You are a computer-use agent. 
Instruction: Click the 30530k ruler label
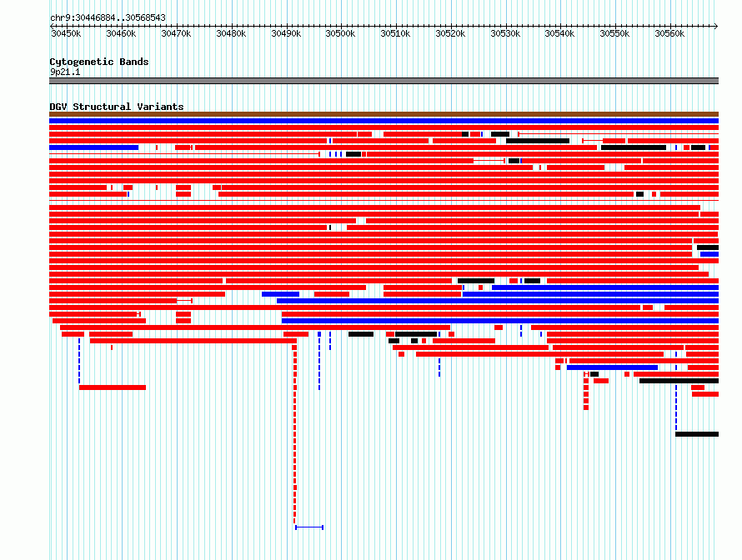[505, 33]
